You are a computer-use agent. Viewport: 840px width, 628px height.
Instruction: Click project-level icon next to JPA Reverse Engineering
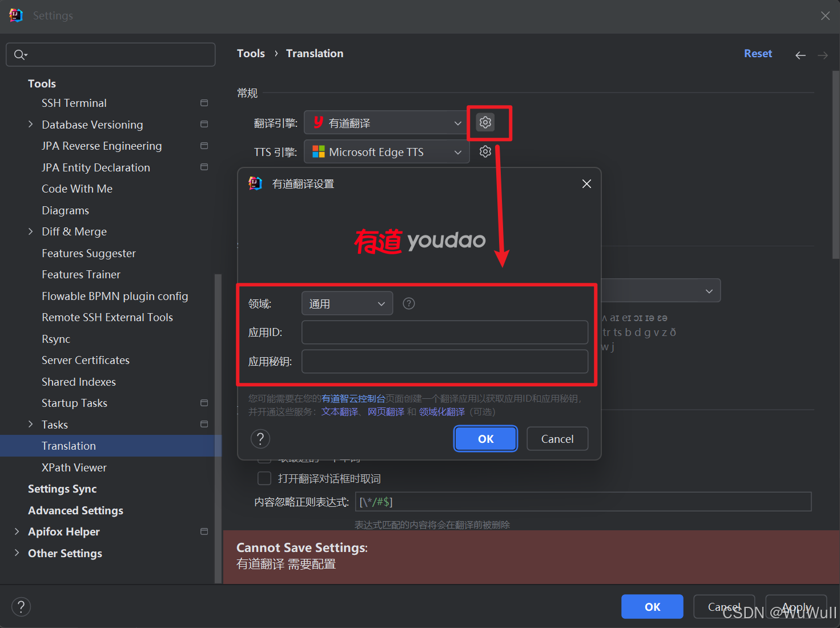click(204, 146)
